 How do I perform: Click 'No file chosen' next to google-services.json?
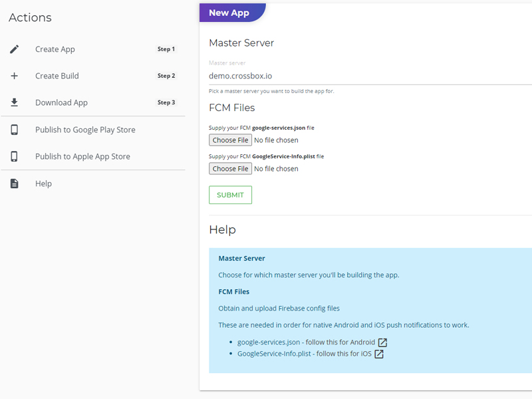[x=276, y=140]
